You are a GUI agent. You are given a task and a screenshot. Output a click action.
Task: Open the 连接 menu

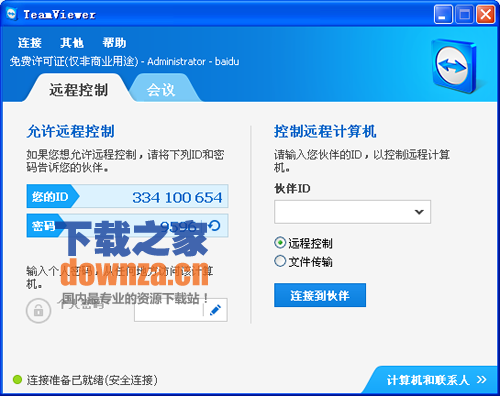coord(30,43)
